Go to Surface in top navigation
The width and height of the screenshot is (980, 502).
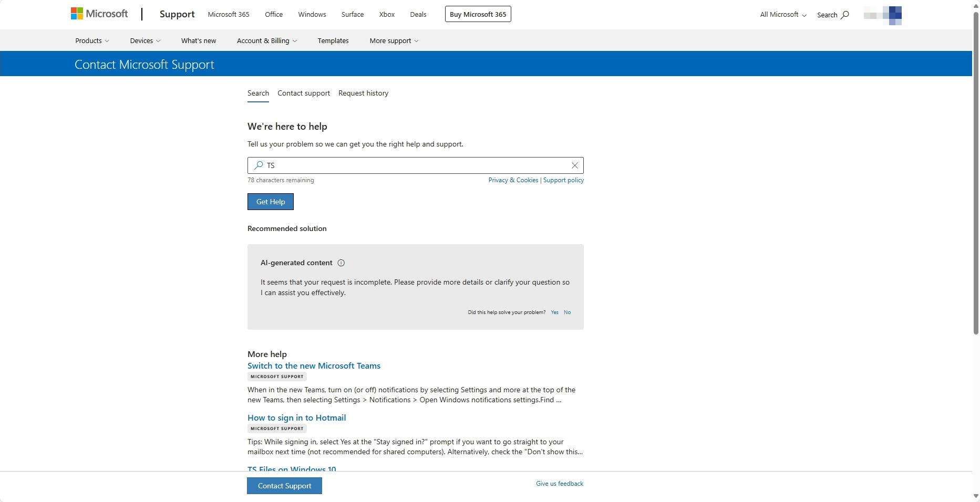coord(353,14)
